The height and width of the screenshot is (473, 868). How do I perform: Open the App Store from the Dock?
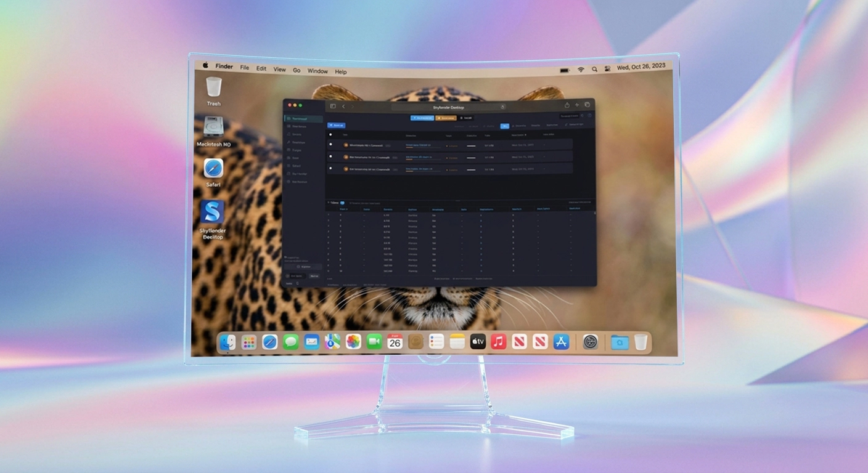pos(561,342)
